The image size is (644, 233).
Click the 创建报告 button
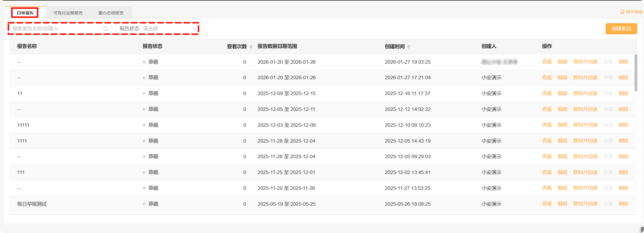point(621,29)
